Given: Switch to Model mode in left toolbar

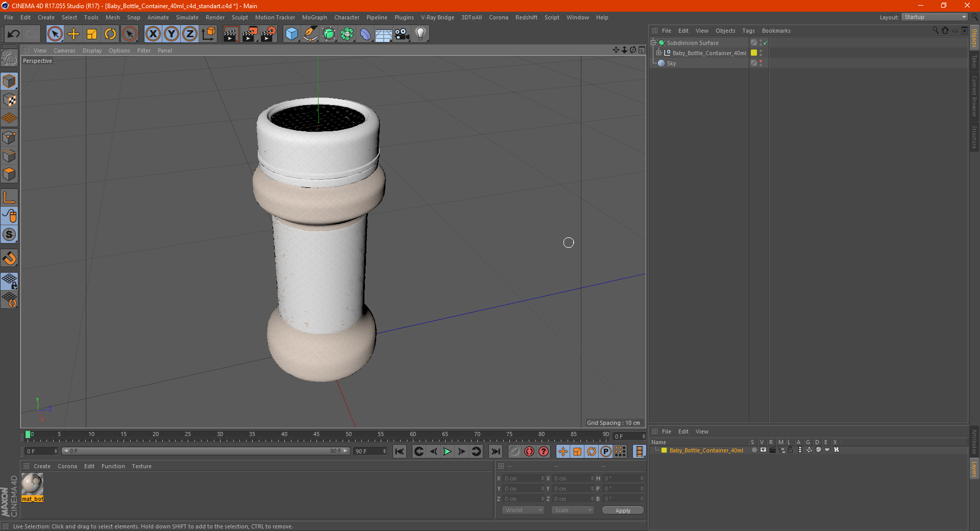Looking at the screenshot, I should pos(10,81).
